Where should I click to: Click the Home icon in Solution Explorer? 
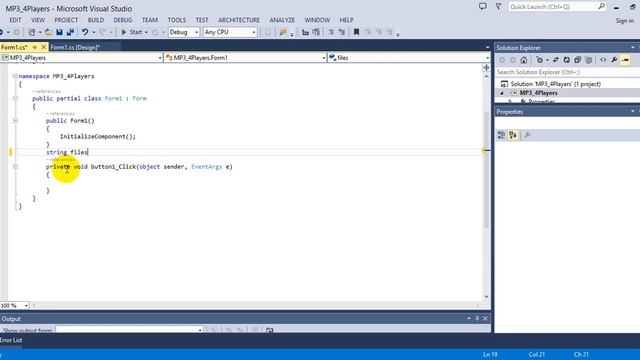(x=524, y=60)
